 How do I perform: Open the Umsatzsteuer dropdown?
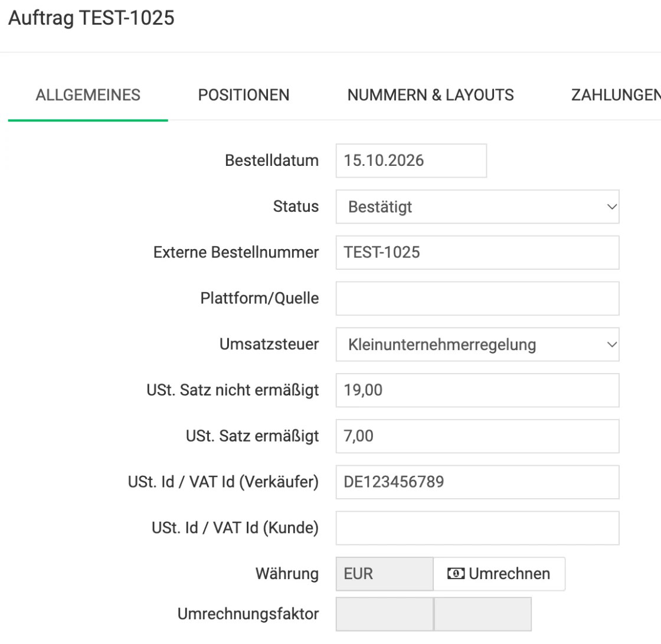pyautogui.click(x=477, y=345)
